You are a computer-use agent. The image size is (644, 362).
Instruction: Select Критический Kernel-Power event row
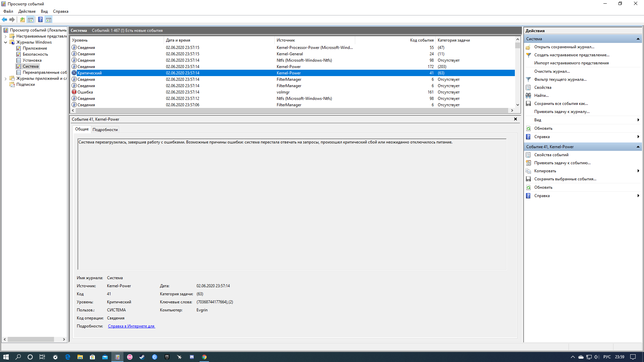pyautogui.click(x=292, y=73)
